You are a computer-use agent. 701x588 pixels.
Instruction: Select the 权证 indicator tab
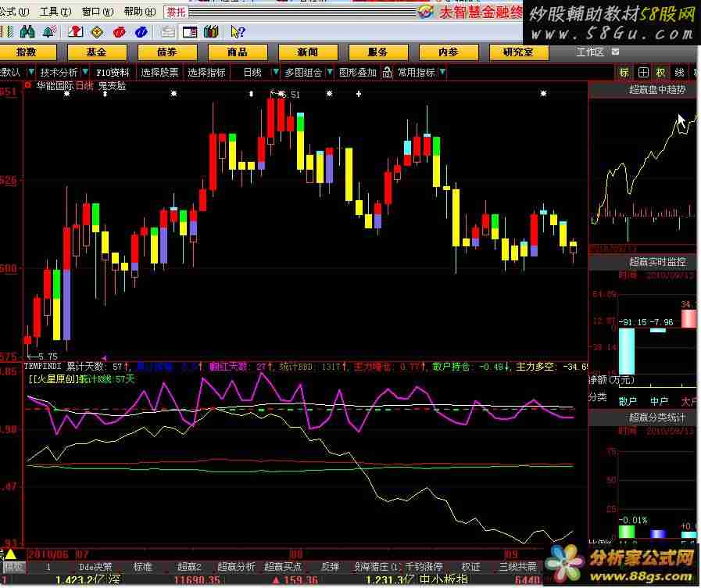470,567
